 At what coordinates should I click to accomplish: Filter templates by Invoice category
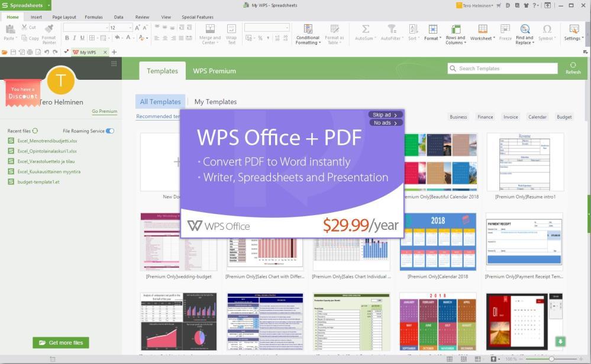point(511,117)
